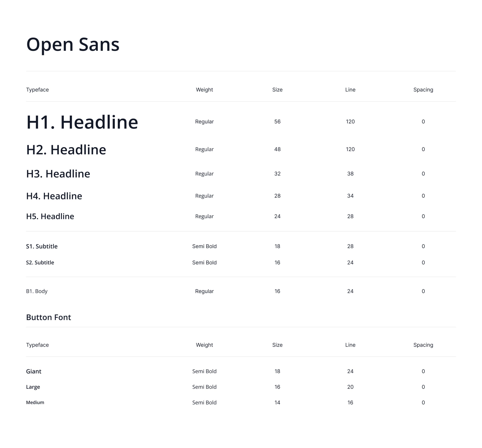Click the H2. Headline sample text
Viewport: 482px width, 448px height.
click(x=66, y=150)
